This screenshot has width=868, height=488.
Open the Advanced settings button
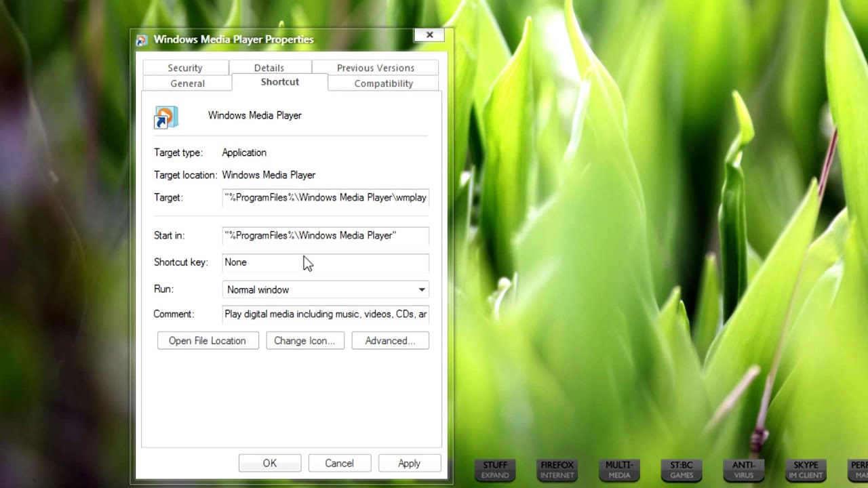click(390, 341)
